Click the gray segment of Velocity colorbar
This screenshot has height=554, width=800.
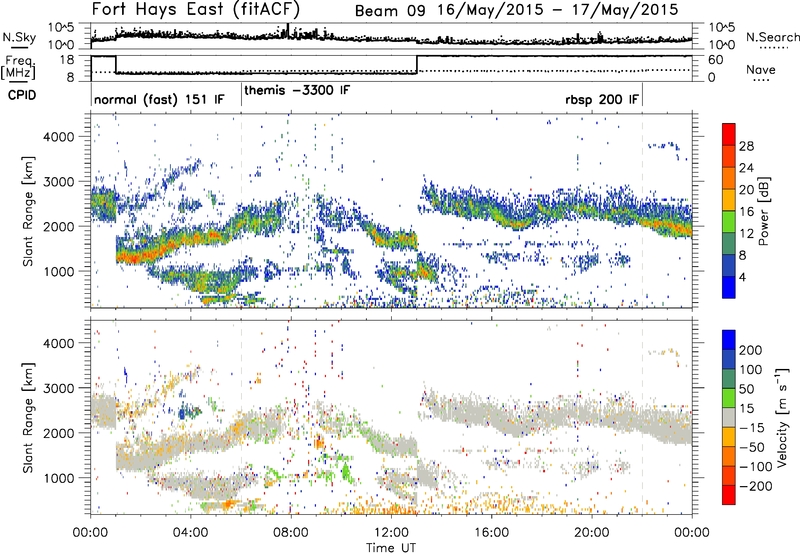[729, 417]
